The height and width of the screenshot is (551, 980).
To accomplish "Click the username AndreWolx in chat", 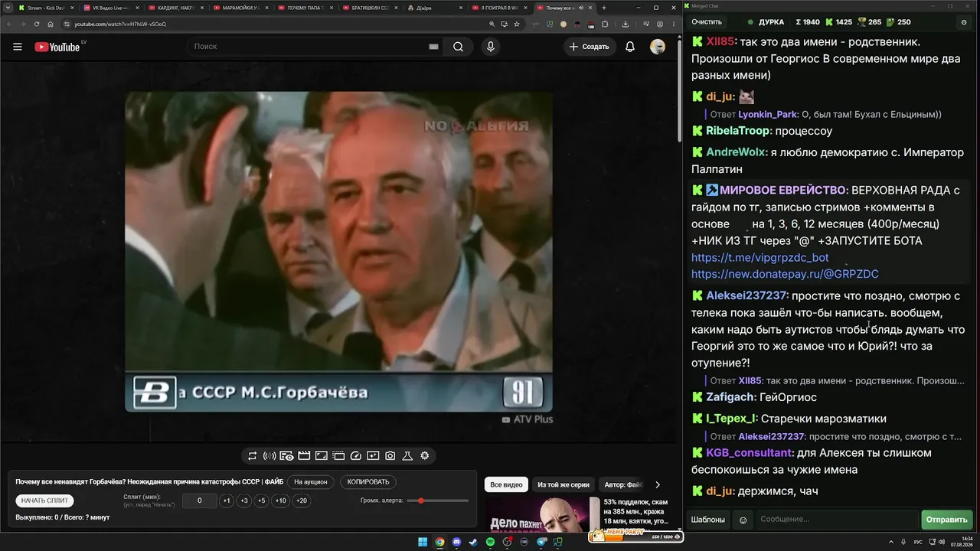I will pos(735,152).
